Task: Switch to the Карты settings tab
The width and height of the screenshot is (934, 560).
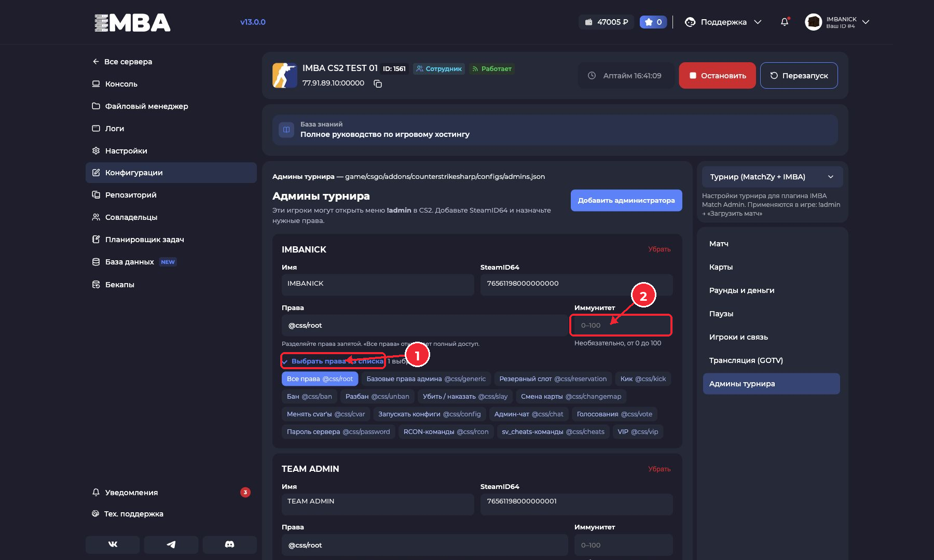Action: pyautogui.click(x=772, y=267)
